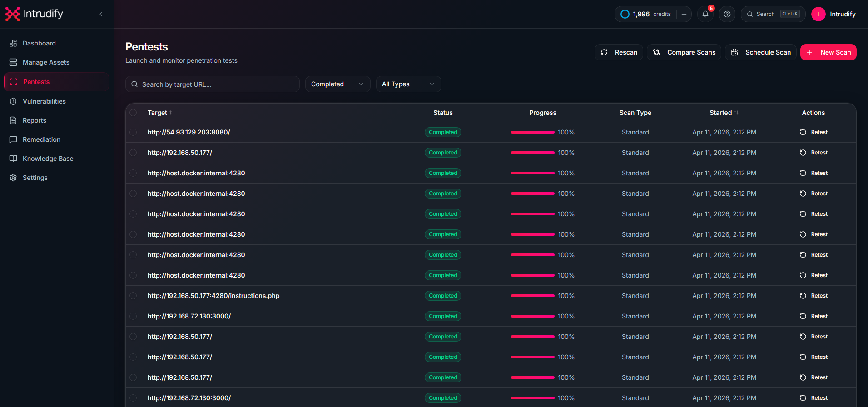Click the search magnifier in target field
The height and width of the screenshot is (407, 868).
[134, 84]
